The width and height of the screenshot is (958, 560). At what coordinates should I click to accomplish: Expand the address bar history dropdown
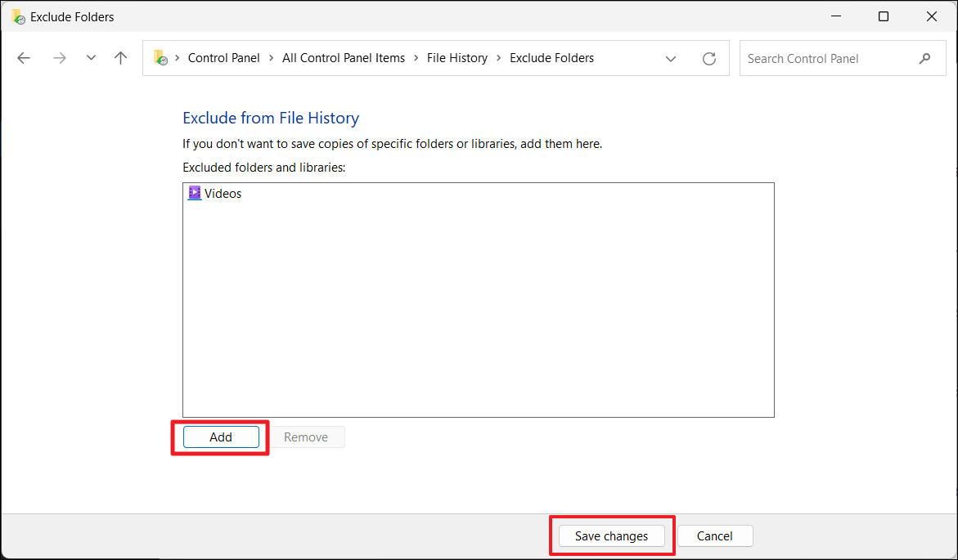point(671,59)
